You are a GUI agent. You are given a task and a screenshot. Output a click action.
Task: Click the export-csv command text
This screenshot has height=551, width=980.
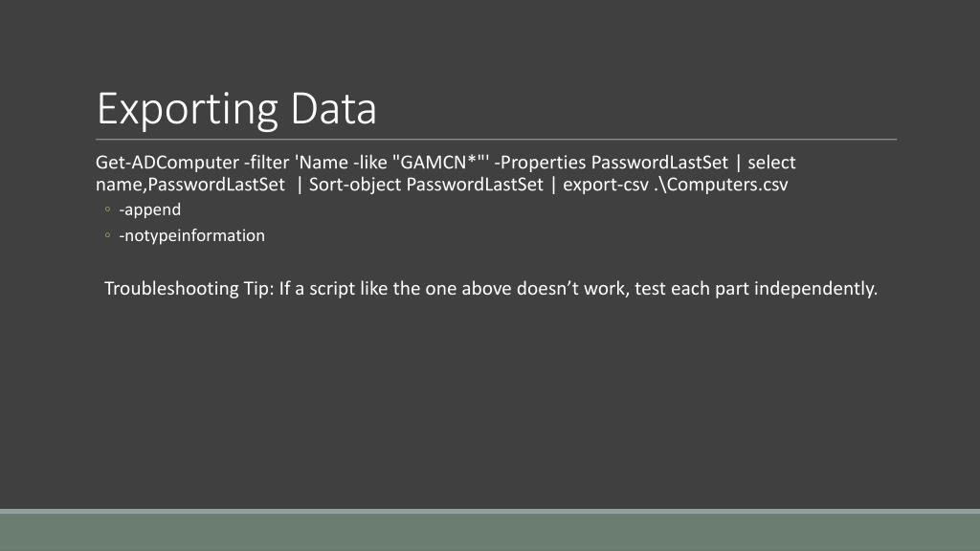[606, 185]
